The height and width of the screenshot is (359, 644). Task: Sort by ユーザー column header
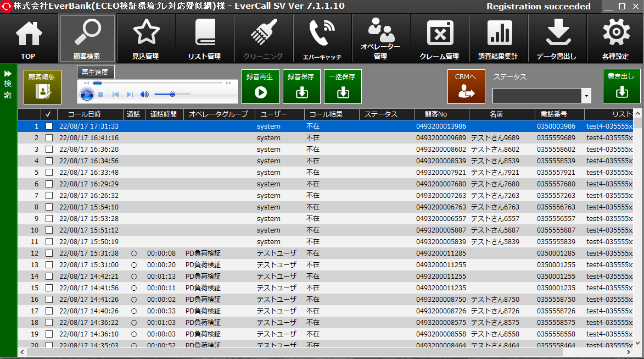click(x=279, y=114)
